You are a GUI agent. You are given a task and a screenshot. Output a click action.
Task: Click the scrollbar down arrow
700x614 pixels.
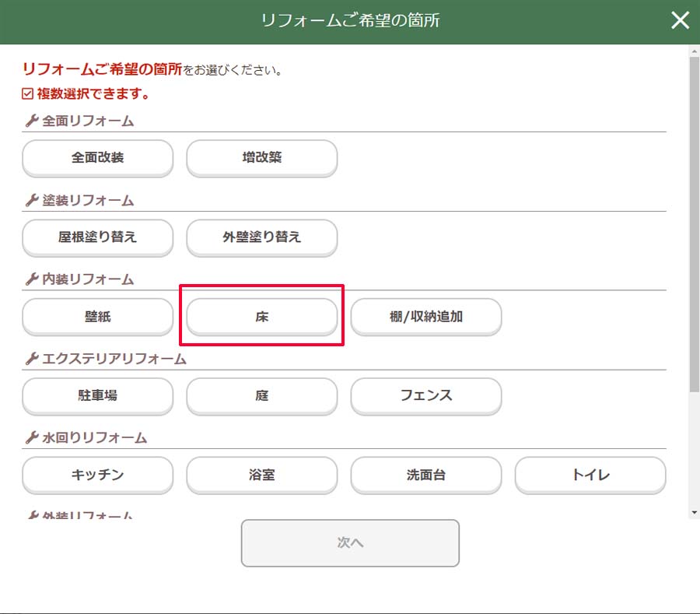click(x=694, y=512)
